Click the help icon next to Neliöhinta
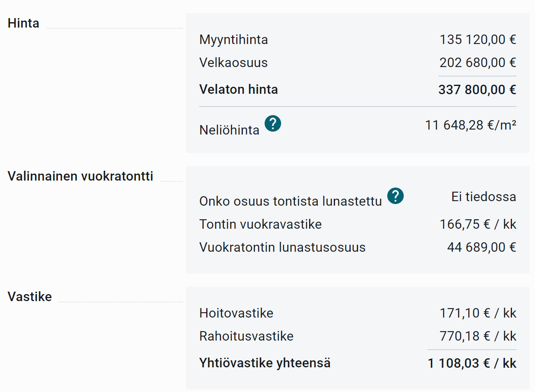The image size is (535, 392). coord(273,123)
